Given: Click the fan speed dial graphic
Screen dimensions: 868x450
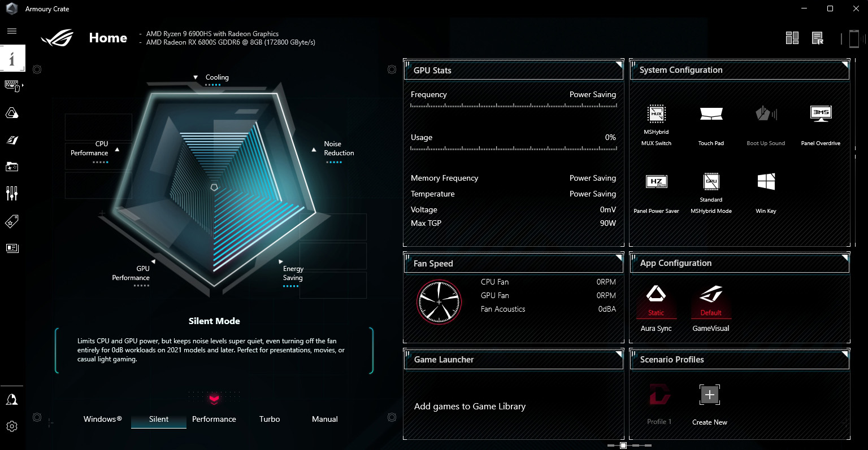Looking at the screenshot, I should (439, 302).
